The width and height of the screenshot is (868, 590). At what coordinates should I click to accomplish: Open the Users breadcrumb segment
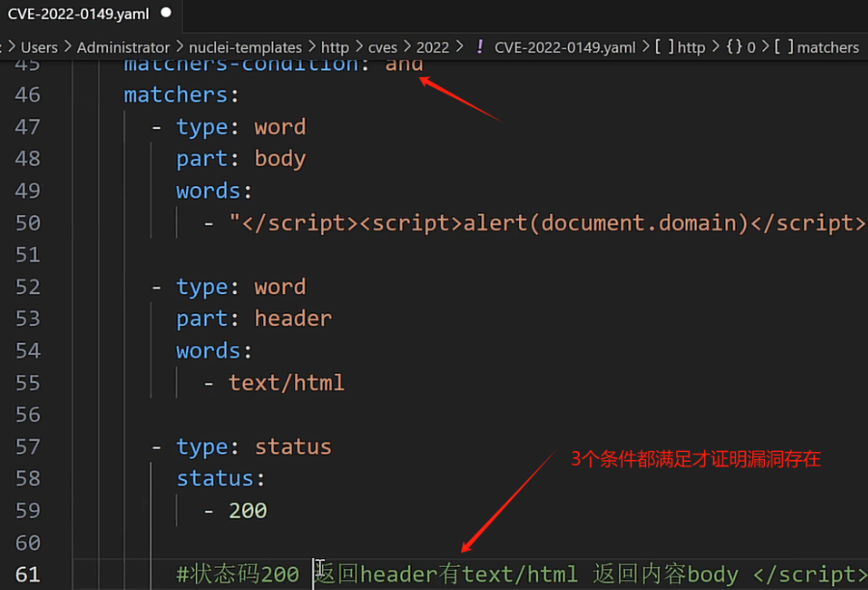point(40,47)
